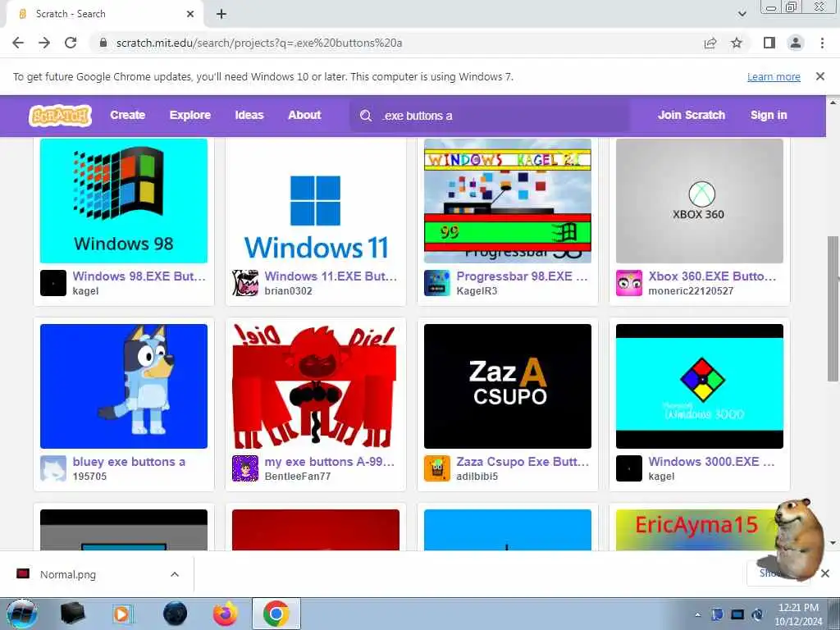
Task: Click the Scratch search input field
Action: click(490, 116)
